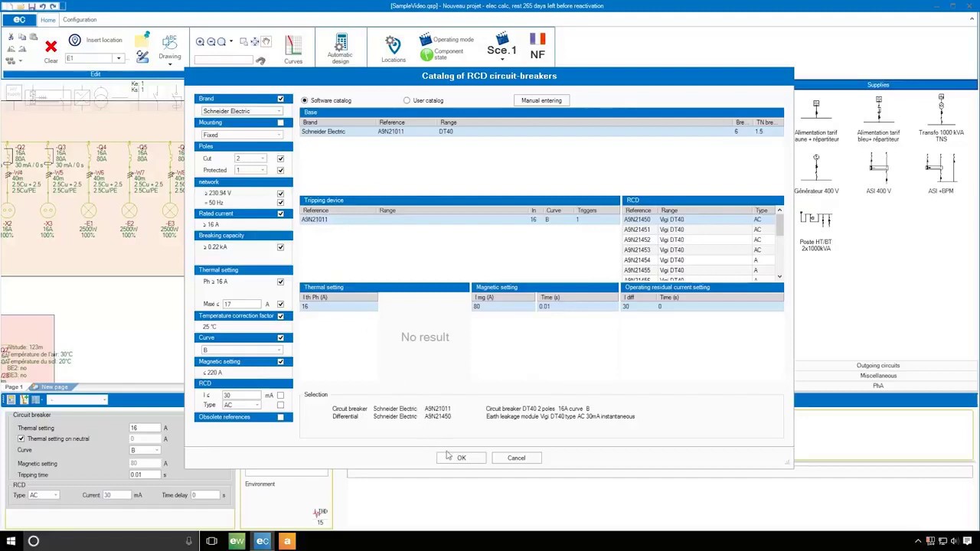Enable the Obsolete references checkbox

pos(280,417)
